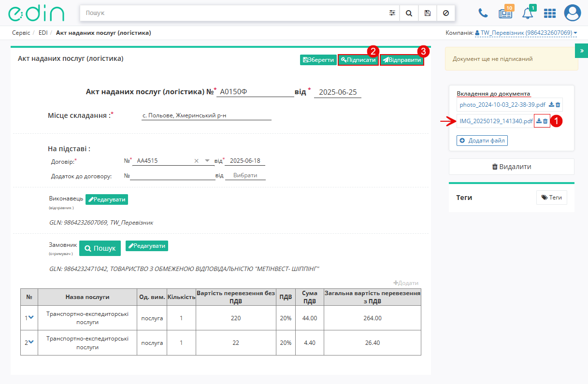The image size is (588, 384).
Task: Click ПДВ sum 4.40 cell
Action: pyautogui.click(x=310, y=343)
